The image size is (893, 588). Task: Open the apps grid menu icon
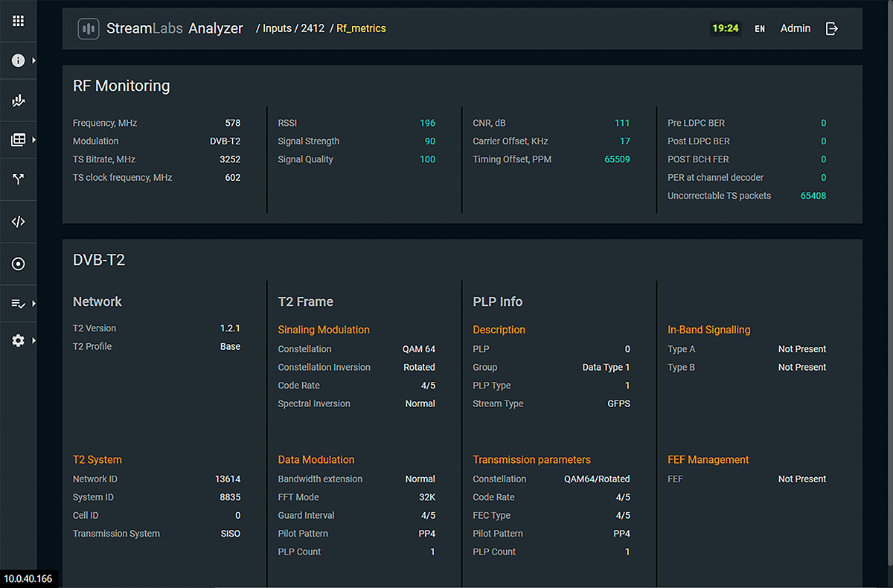coord(19,21)
